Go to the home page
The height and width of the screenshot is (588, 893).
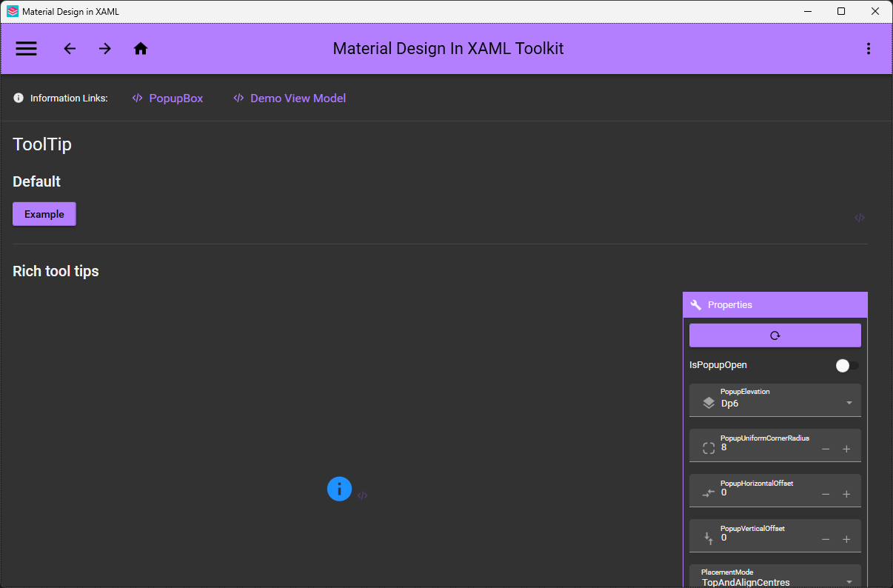tap(141, 49)
